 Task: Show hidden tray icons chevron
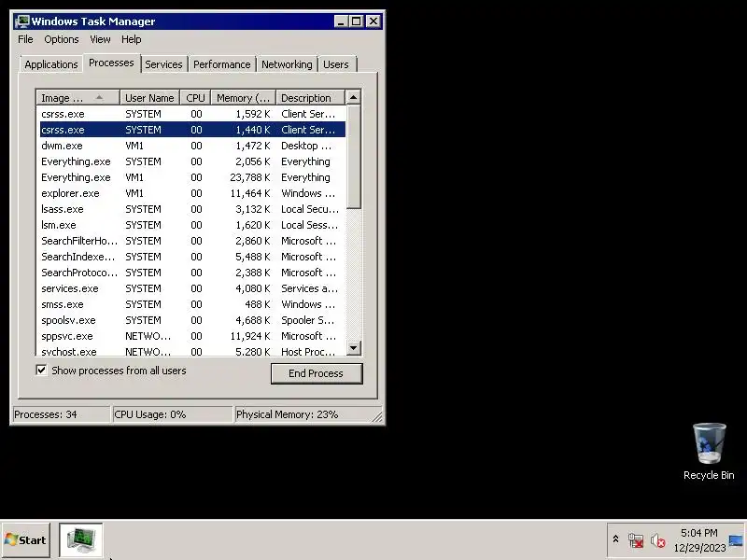tap(615, 539)
